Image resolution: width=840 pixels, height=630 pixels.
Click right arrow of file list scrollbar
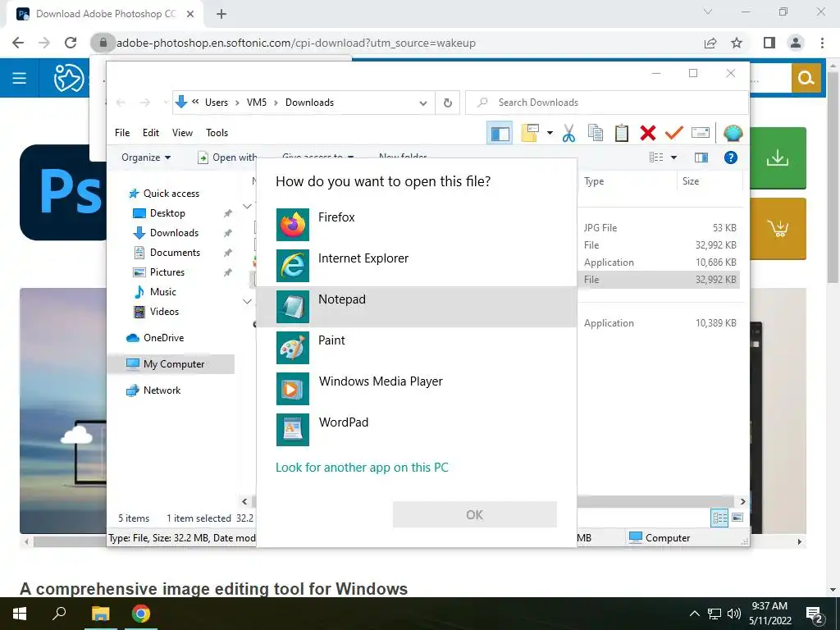pos(743,502)
